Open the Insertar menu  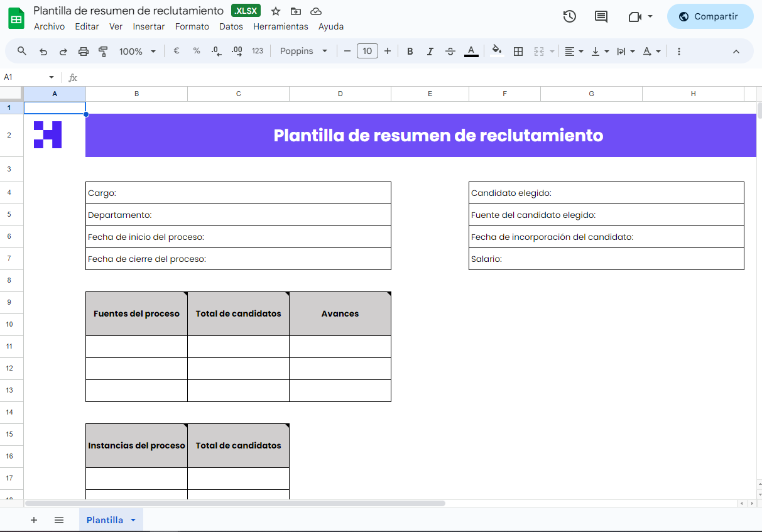148,26
